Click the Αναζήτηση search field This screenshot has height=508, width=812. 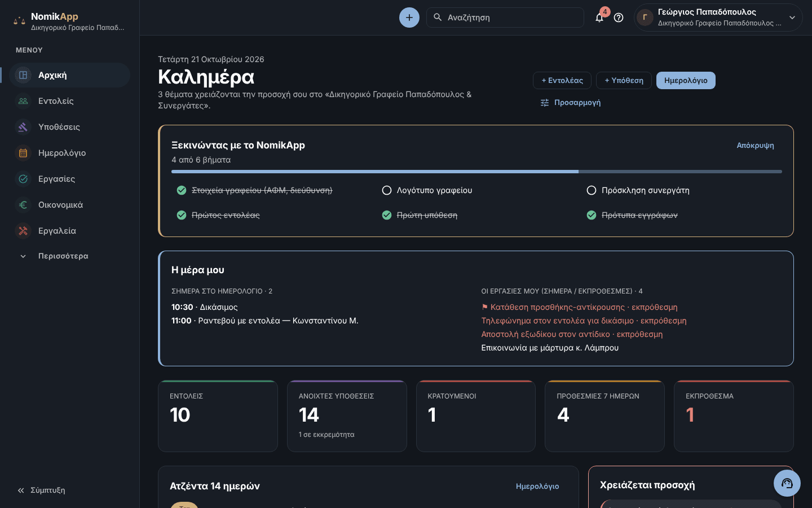click(x=505, y=17)
